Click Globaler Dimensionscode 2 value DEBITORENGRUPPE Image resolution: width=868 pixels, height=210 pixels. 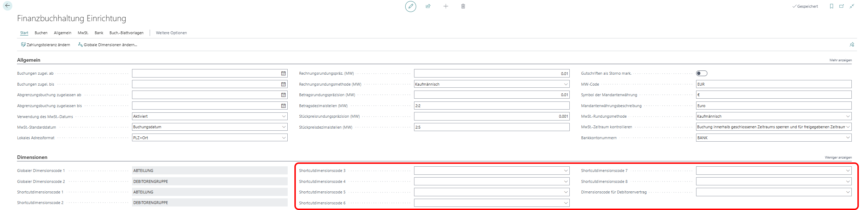[210, 181]
